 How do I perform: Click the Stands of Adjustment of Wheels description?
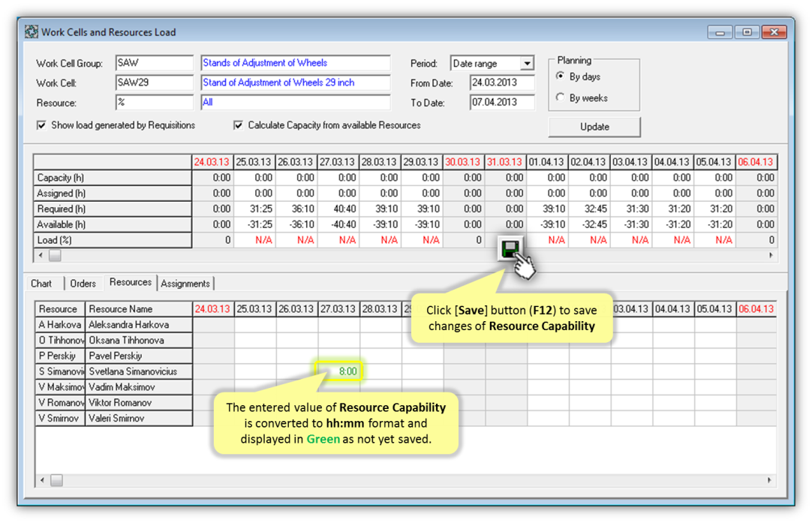[295, 63]
